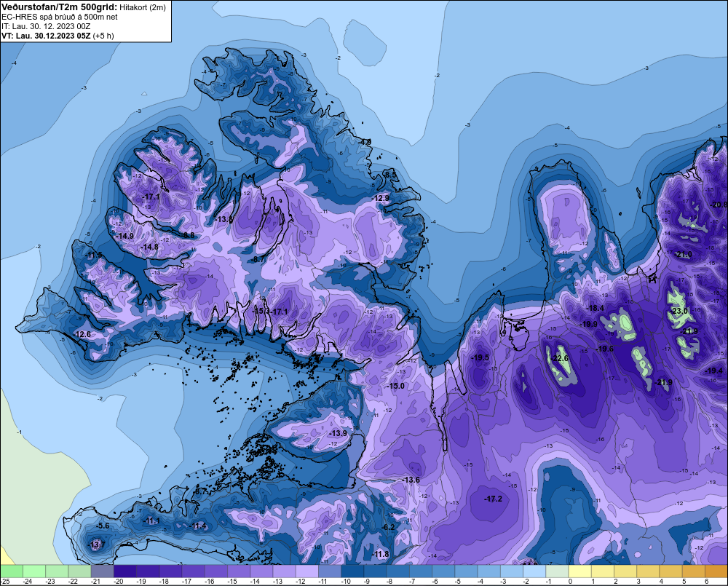The width and height of the screenshot is (728, 586).
Task: Select the -4.9 temperature label
Action: [365, 142]
